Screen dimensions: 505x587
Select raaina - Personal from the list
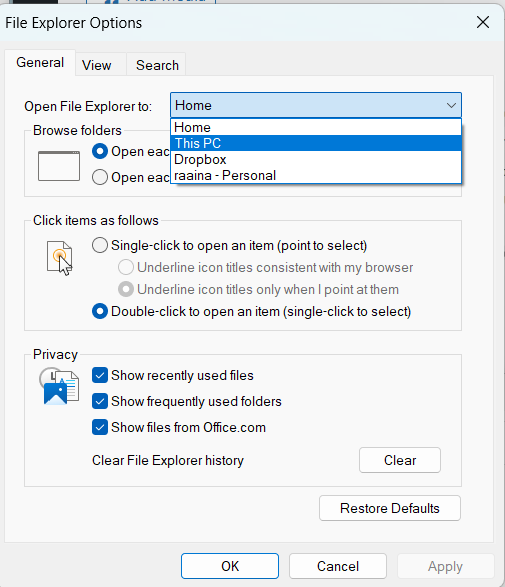pyautogui.click(x=316, y=175)
